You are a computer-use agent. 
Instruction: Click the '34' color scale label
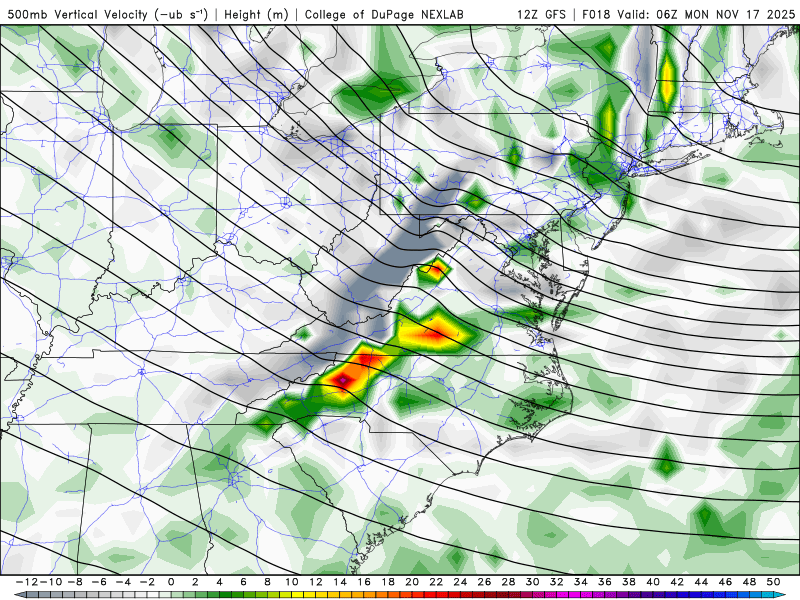[581, 582]
